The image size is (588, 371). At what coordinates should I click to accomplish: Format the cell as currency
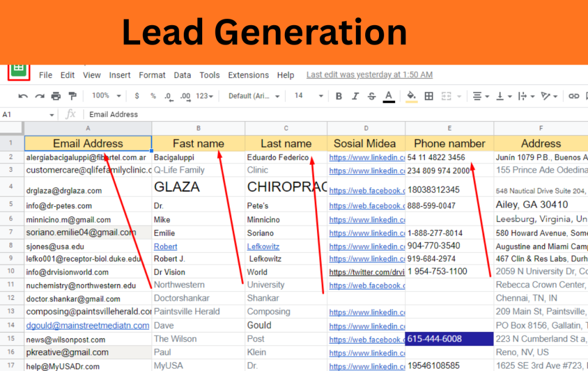coord(137,96)
